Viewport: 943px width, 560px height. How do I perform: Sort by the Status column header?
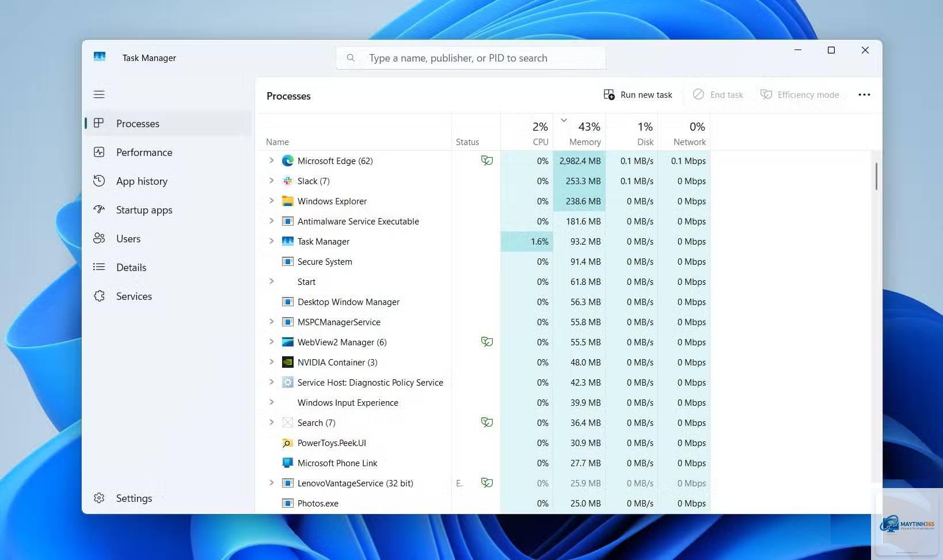[476, 132]
